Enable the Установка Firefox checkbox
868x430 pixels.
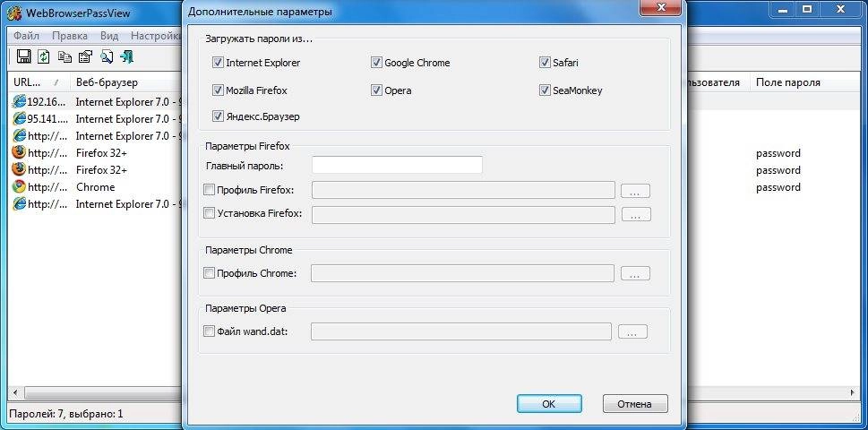point(209,212)
